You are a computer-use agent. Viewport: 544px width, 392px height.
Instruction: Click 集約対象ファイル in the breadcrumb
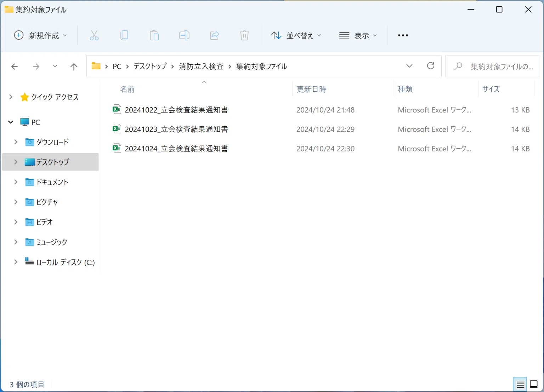click(261, 67)
